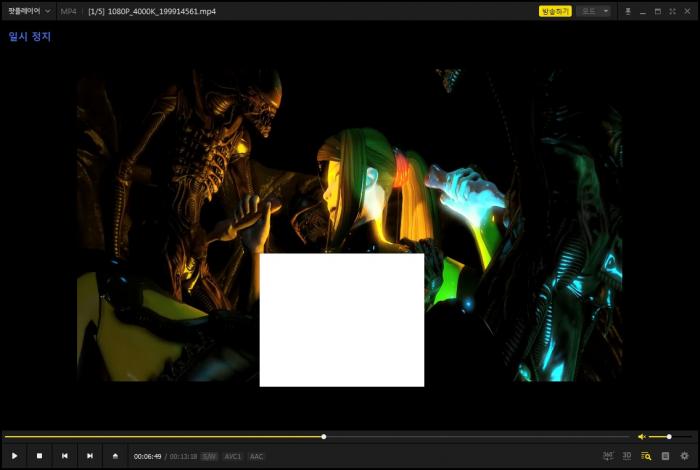The height and width of the screenshot is (470, 700).
Task: Close the player with the X button
Action: point(688,12)
